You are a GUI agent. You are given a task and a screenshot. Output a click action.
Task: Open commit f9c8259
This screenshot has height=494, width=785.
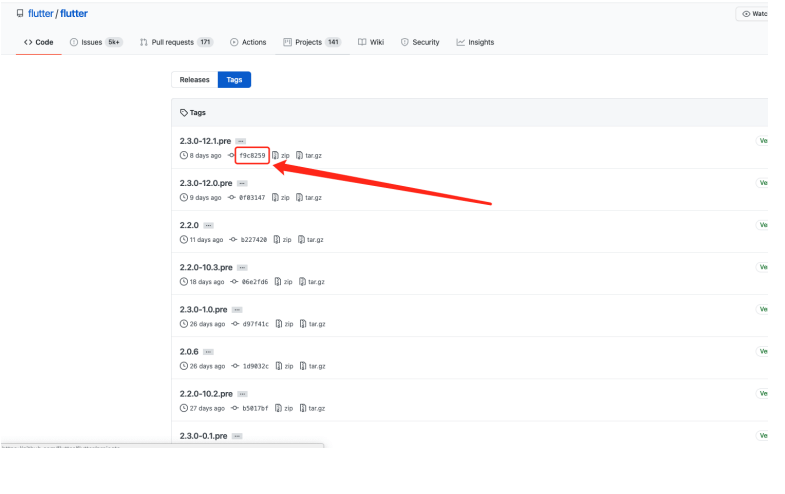(252, 156)
